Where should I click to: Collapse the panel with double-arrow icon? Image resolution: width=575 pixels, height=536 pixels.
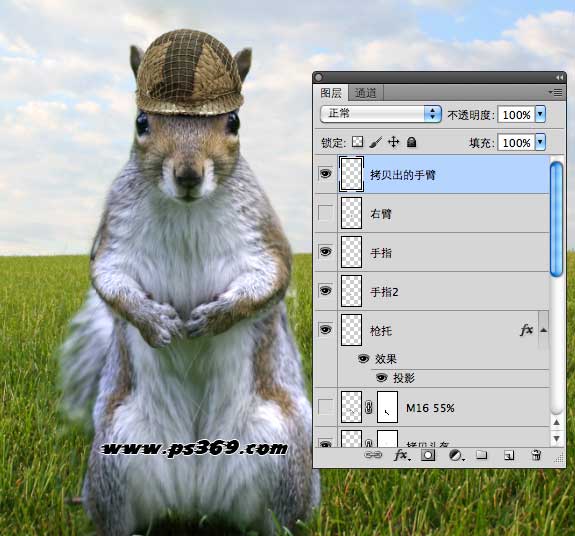559,77
